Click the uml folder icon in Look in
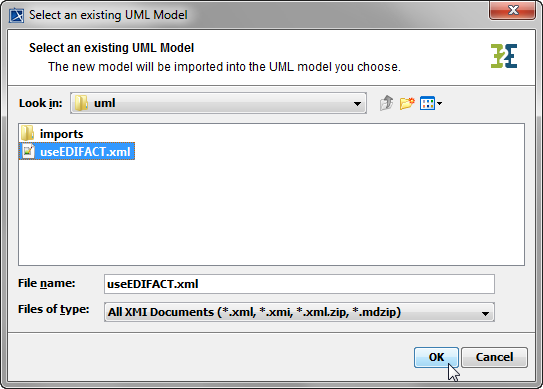The image size is (543, 389). [81, 103]
